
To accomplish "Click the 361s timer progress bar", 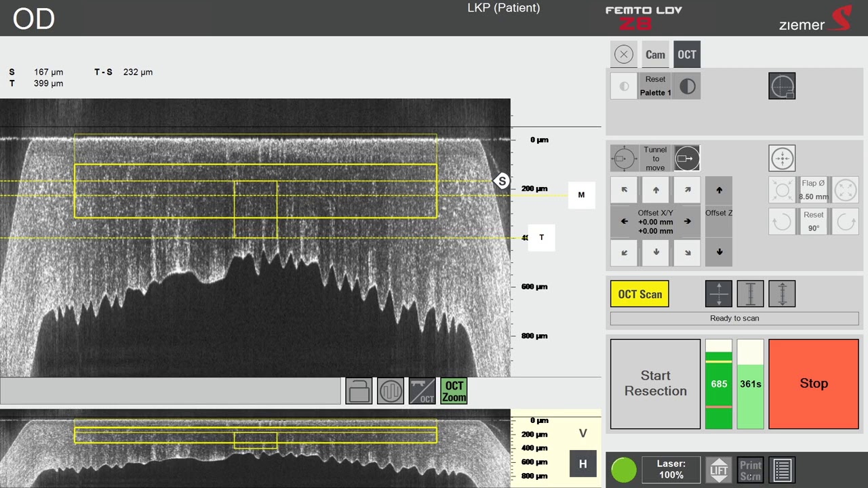I will coord(750,384).
